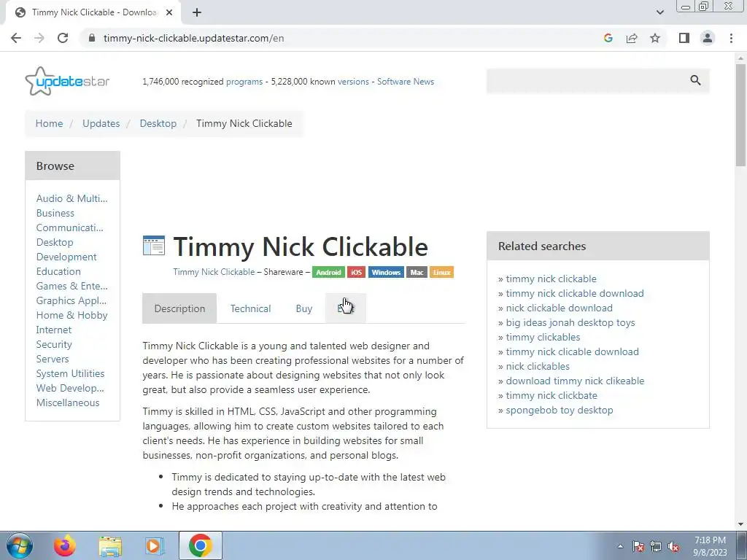Browse the Business category

tap(55, 213)
